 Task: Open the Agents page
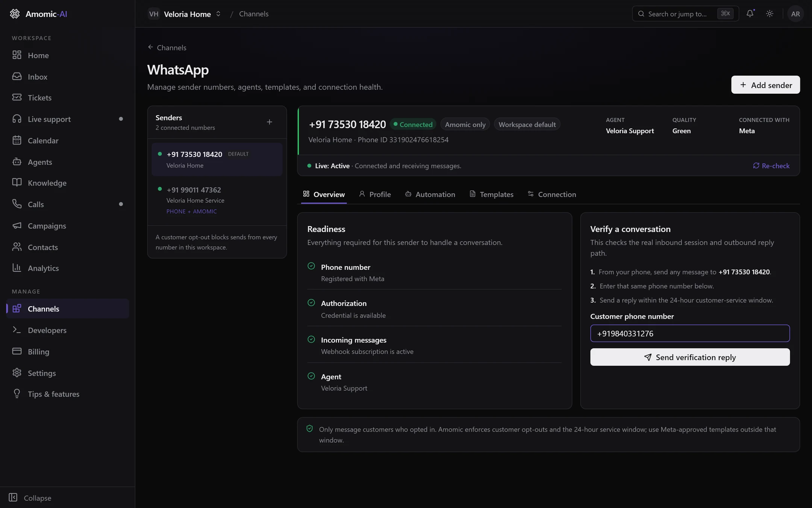pos(67,162)
